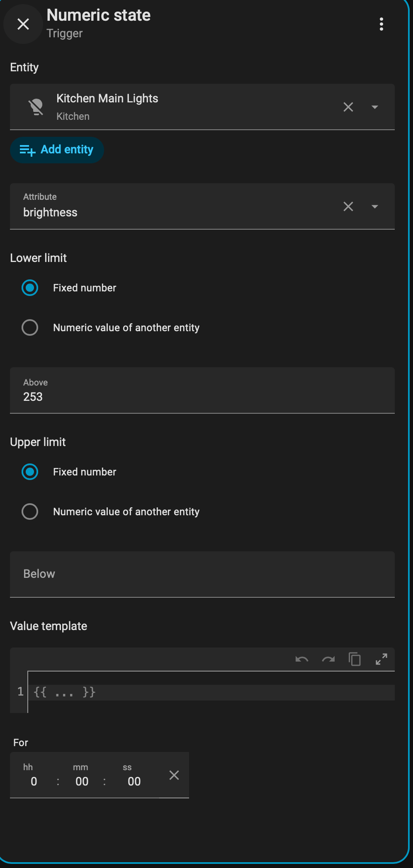
Task: Clear the brightness attribute selection
Action: click(x=347, y=206)
